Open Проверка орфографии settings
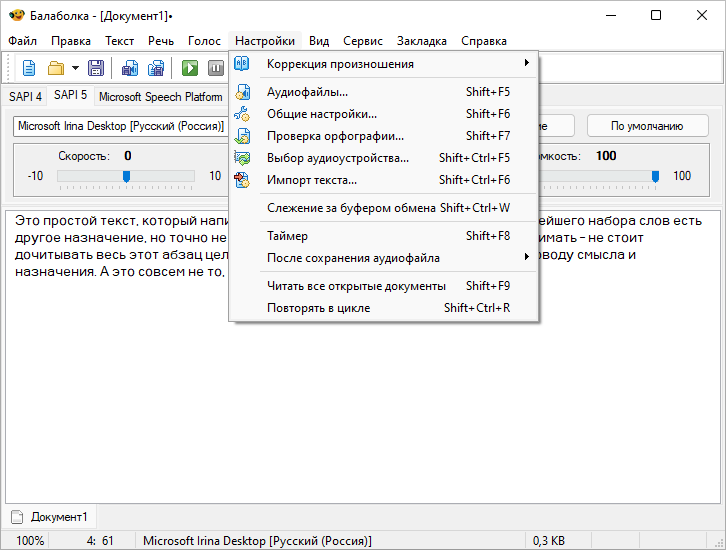This screenshot has height=550, width=726. pyautogui.click(x=335, y=136)
